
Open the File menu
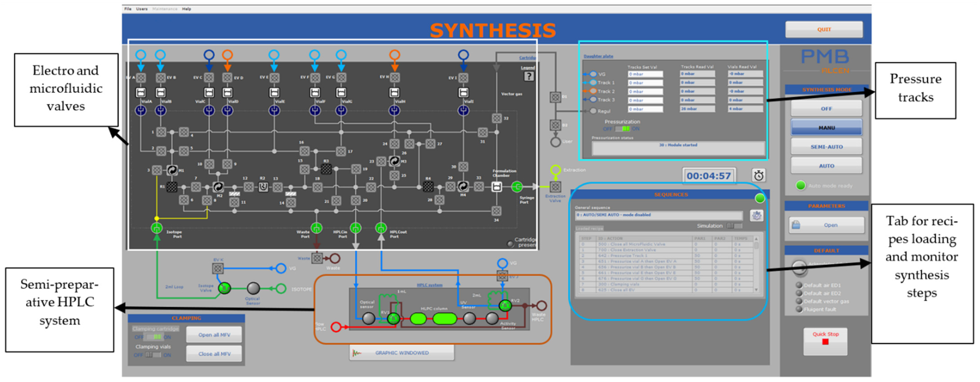pos(128,9)
